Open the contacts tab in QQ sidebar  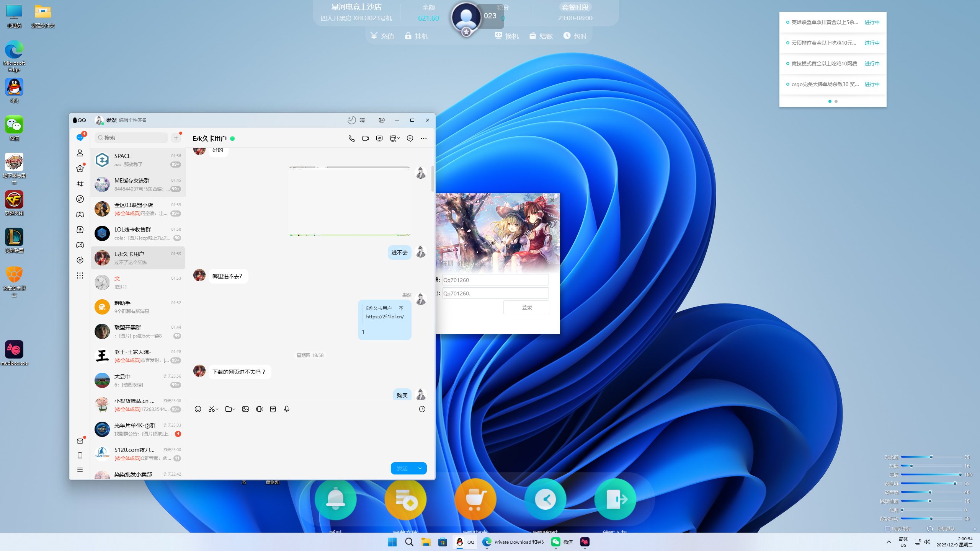pos(80,153)
